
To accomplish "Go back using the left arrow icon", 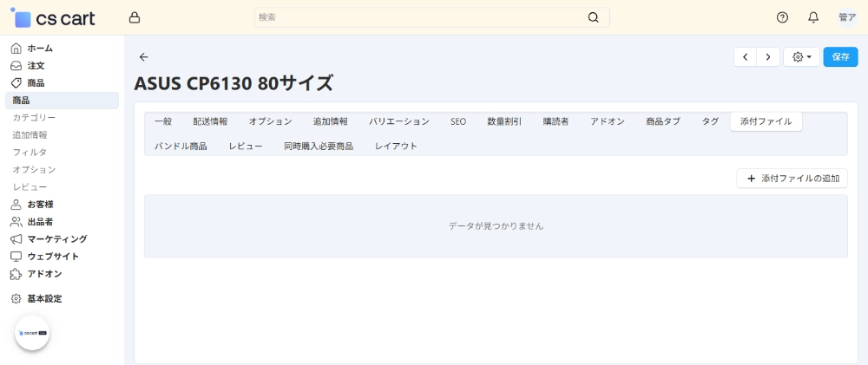I will (144, 57).
